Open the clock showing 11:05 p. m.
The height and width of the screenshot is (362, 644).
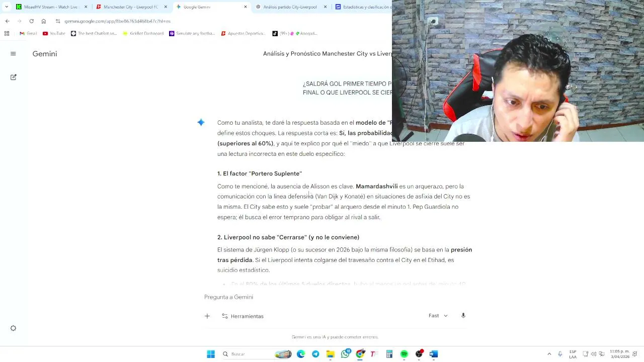(620, 354)
